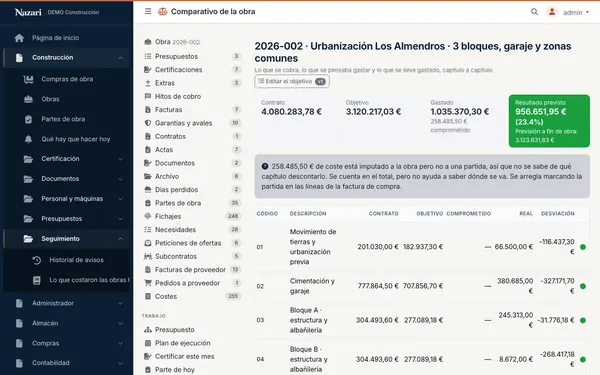
Task: Click the Objetivo 3.120.217,03 € figure
Action: click(x=373, y=112)
